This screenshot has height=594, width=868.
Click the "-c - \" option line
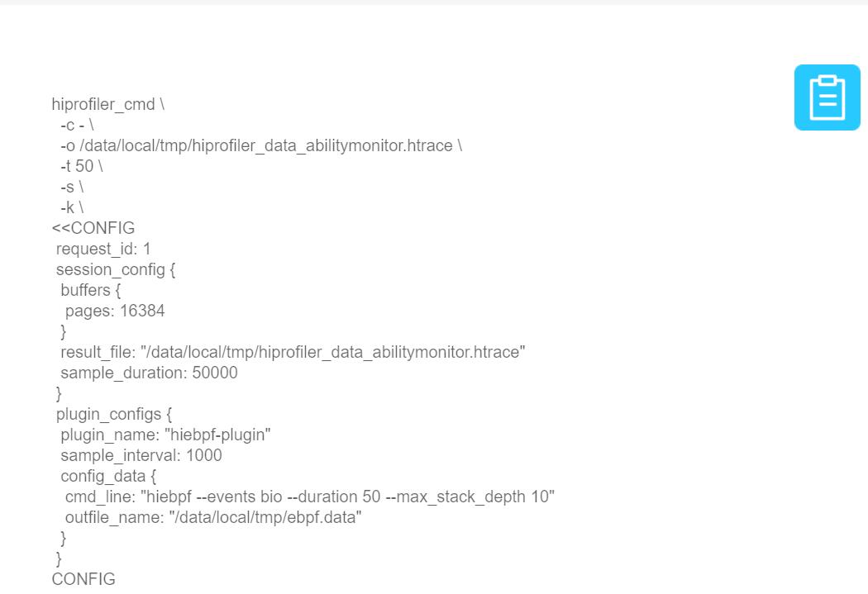pyautogui.click(x=77, y=126)
